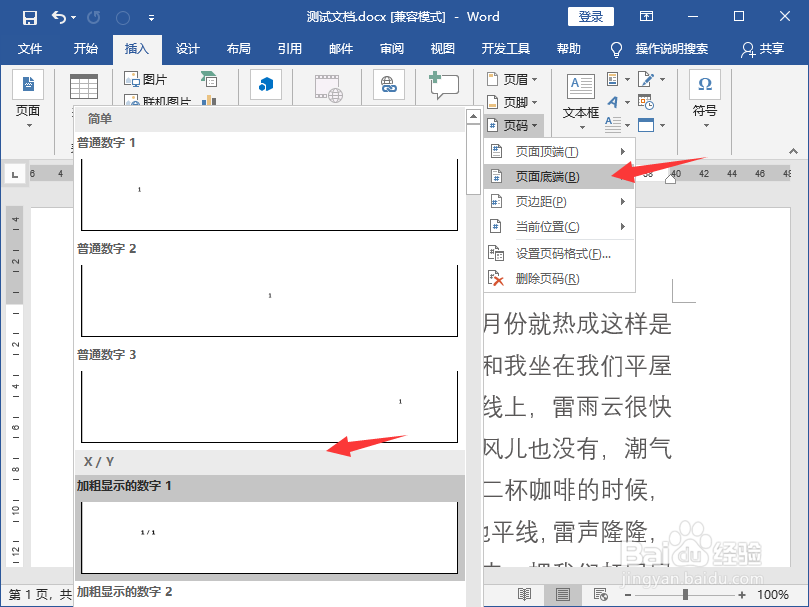Switch to the 引用 tab
The height and width of the screenshot is (607, 809).
point(289,49)
